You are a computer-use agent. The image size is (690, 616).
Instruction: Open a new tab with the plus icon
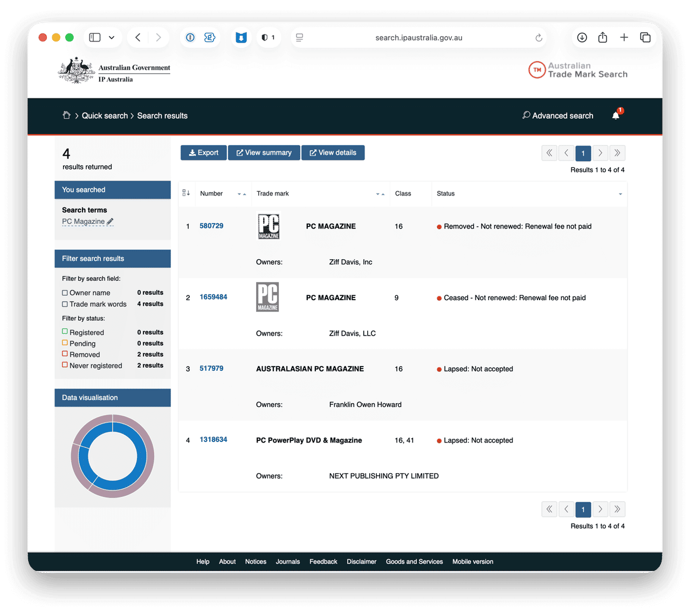pos(624,37)
